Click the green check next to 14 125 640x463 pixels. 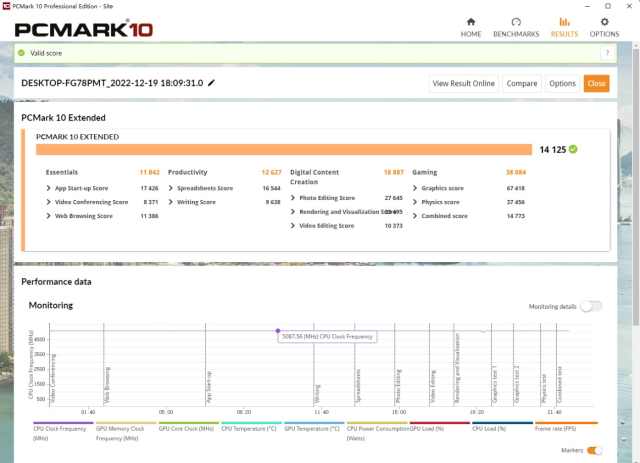coord(573,149)
